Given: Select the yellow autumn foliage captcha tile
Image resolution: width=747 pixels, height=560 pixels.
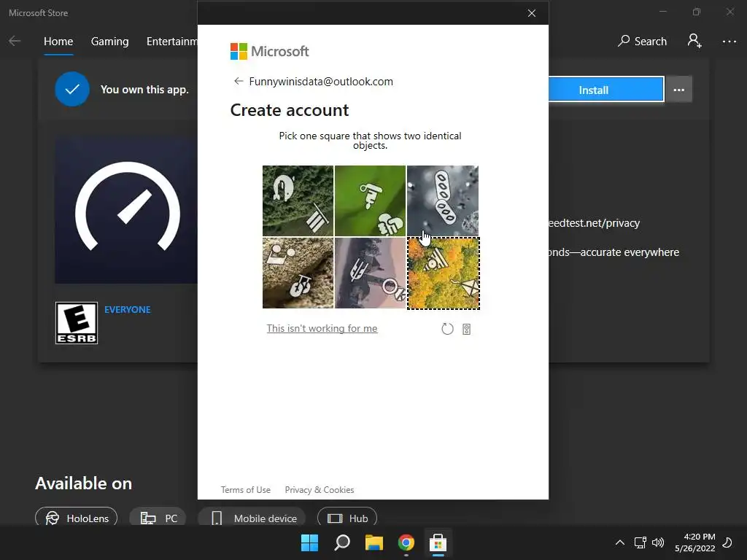Looking at the screenshot, I should coord(444,273).
